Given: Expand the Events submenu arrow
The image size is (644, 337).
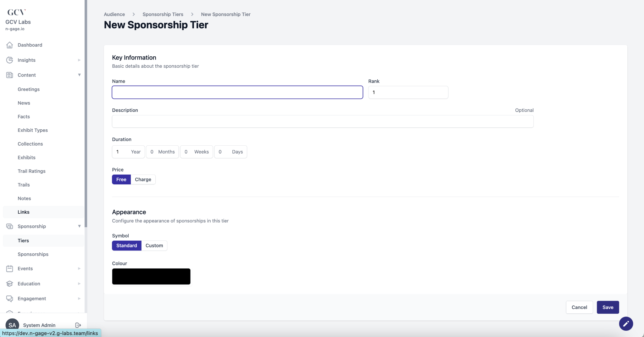Looking at the screenshot, I should pos(79,268).
